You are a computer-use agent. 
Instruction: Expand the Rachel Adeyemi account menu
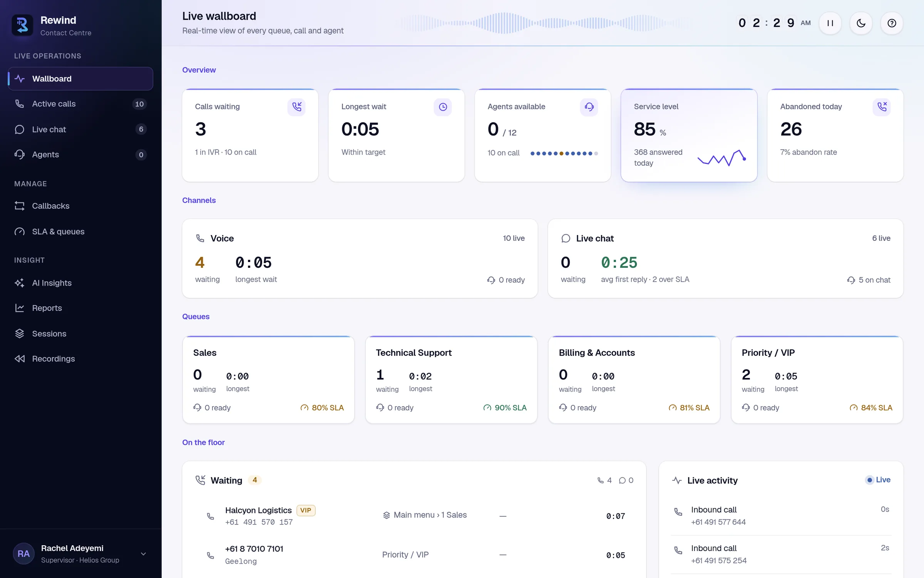tap(143, 554)
